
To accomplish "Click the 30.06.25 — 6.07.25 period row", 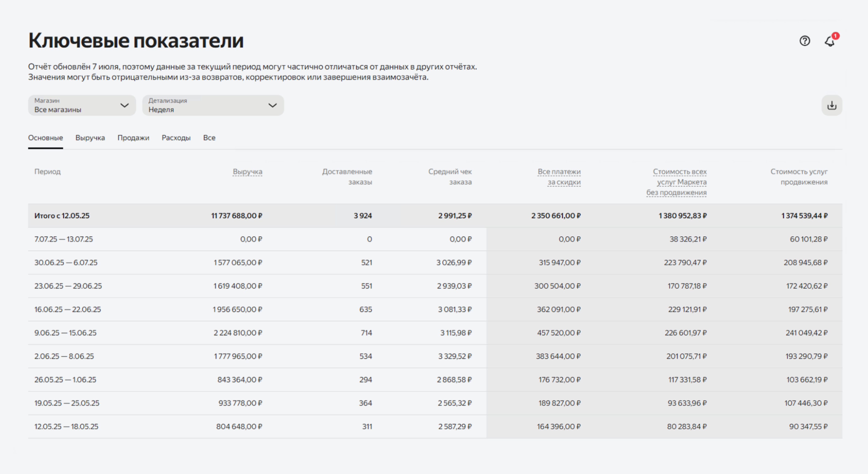I will click(66, 263).
